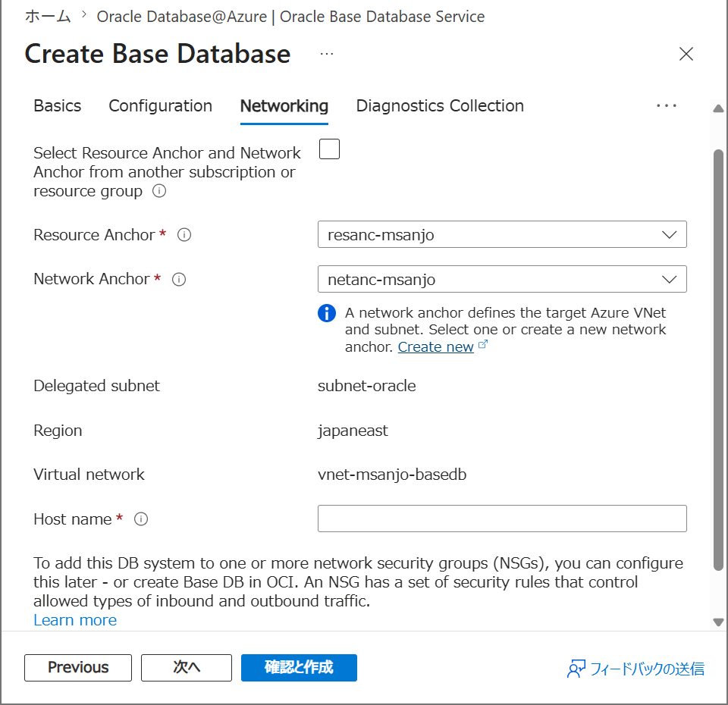Click the info icon beside Resource Anchor
The width and height of the screenshot is (728, 705).
(184, 235)
